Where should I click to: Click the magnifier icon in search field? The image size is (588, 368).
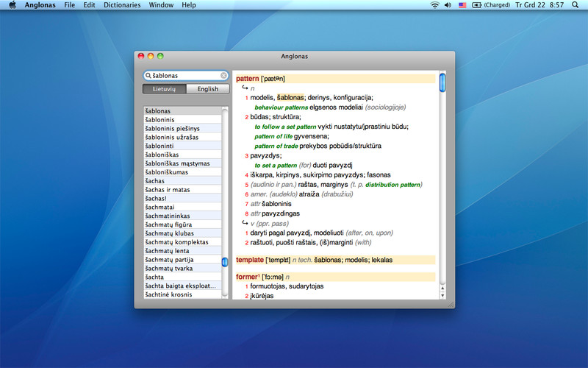tap(148, 76)
